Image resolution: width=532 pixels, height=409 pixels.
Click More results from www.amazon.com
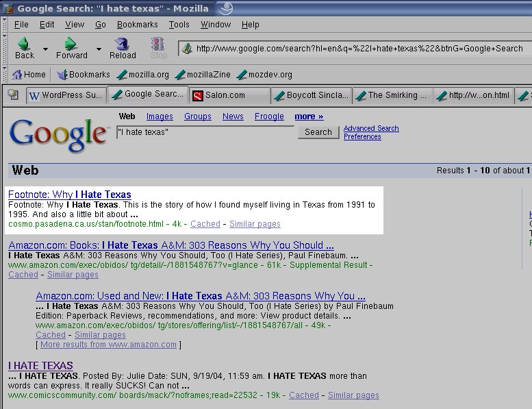click(x=108, y=345)
